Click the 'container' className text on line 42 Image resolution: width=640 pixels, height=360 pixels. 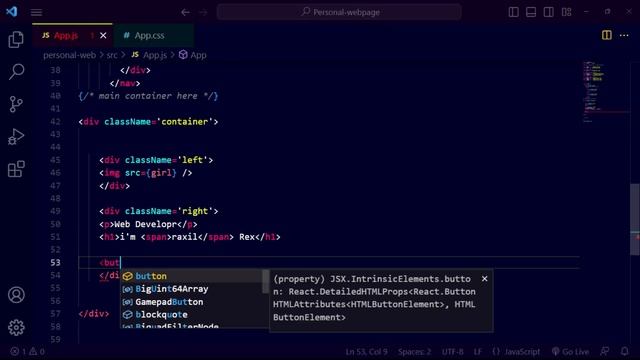click(184, 122)
